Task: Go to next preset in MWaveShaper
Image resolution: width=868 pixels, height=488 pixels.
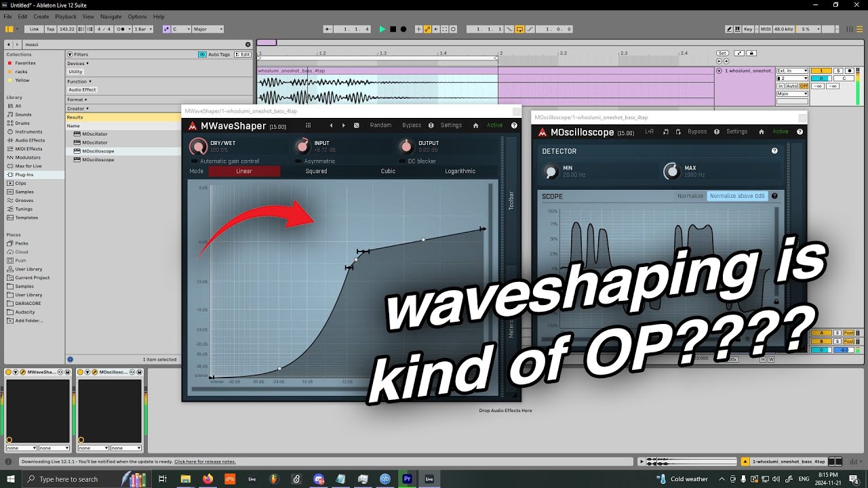Action: (x=344, y=125)
